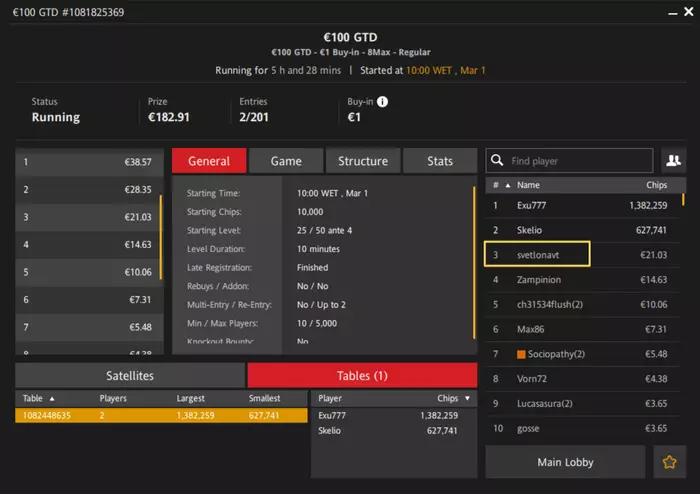Click seventh place prize €5.48 in prize list
This screenshot has height=494, width=700.
point(88,327)
